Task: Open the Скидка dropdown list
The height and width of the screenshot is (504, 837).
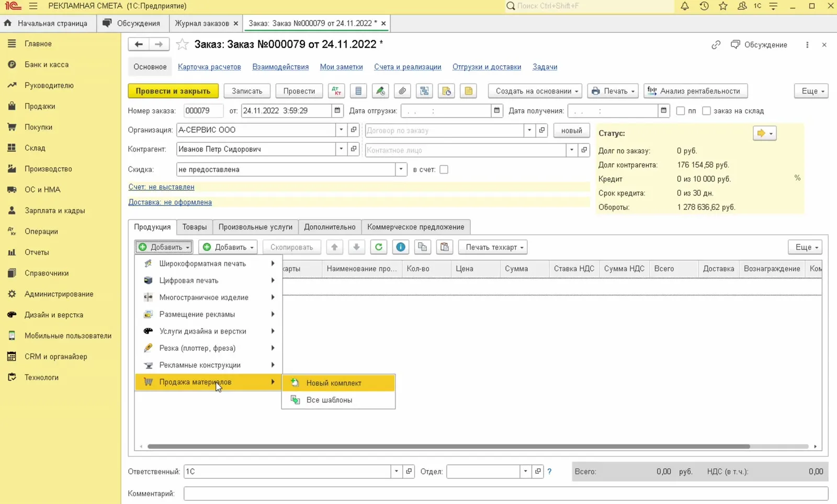Action: point(401,169)
